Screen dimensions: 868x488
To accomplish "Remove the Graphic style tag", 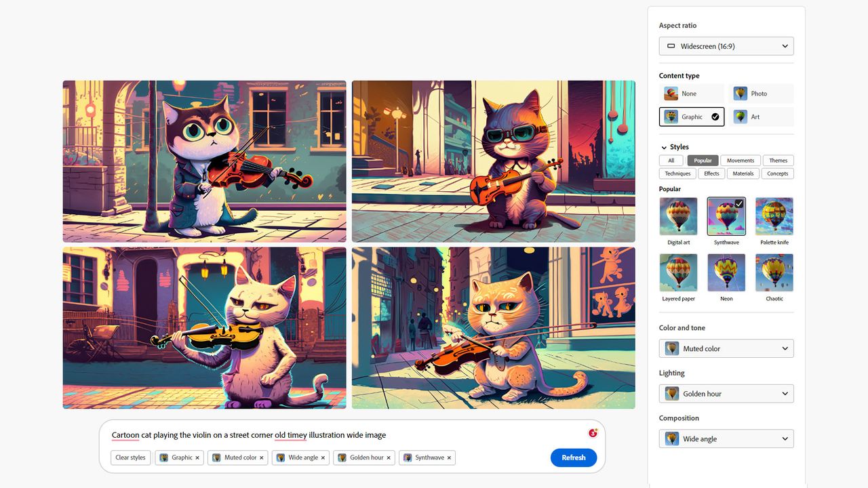I will click(x=197, y=457).
